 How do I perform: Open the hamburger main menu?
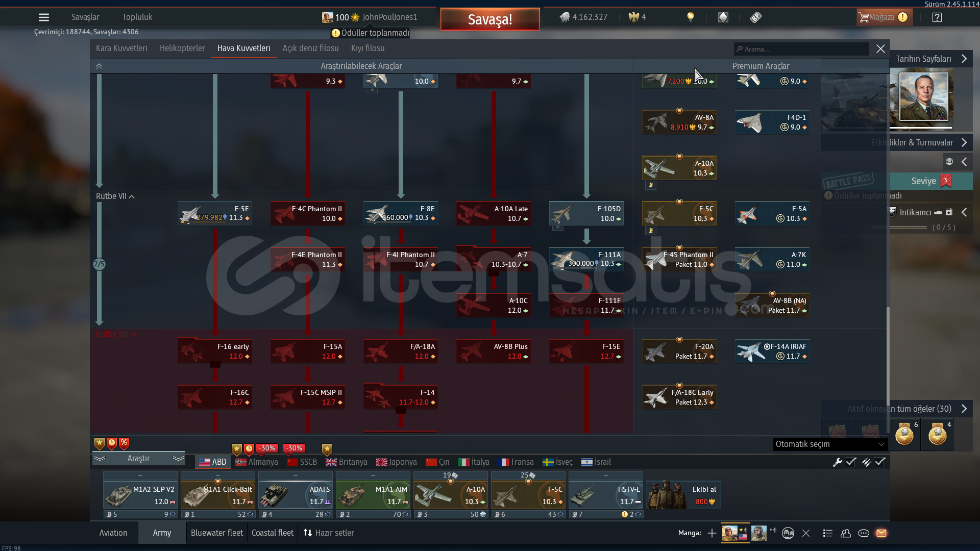click(44, 17)
